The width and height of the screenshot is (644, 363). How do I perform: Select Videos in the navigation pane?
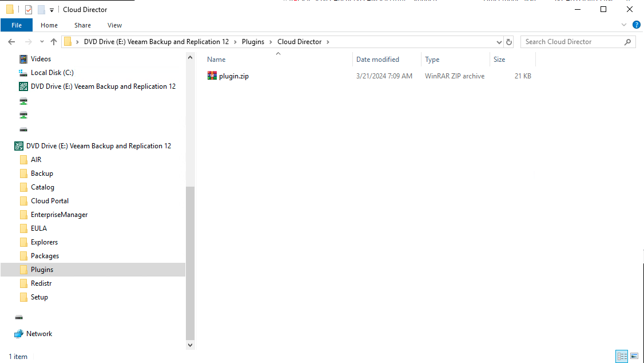[x=41, y=59]
